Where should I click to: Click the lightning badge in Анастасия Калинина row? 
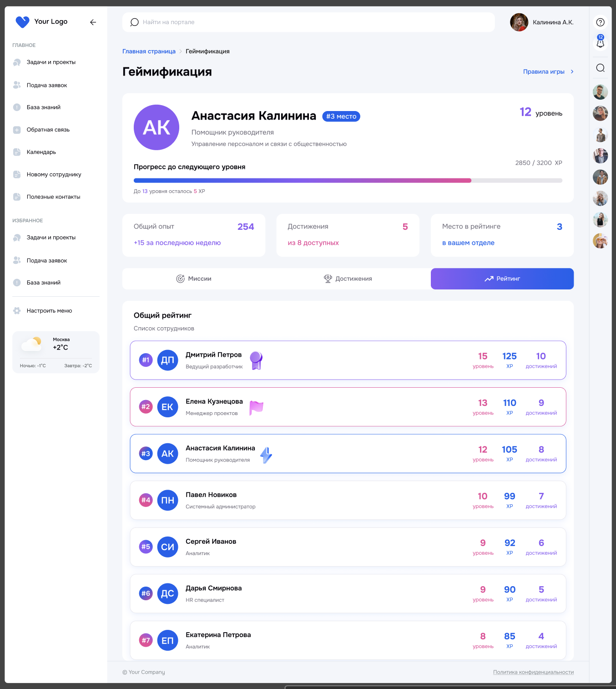pos(266,455)
